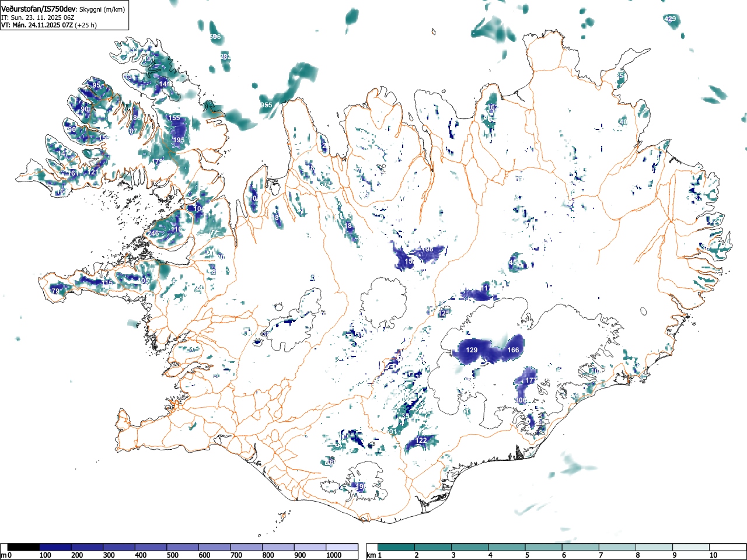Pick the 1–2 km dark teal swatch
The height and width of the screenshot is (560, 747).
tap(397, 547)
